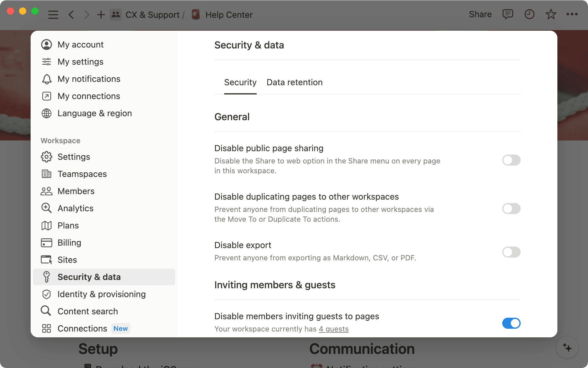This screenshot has width=588, height=368.
Task: Open the comments panel
Action: click(x=507, y=14)
